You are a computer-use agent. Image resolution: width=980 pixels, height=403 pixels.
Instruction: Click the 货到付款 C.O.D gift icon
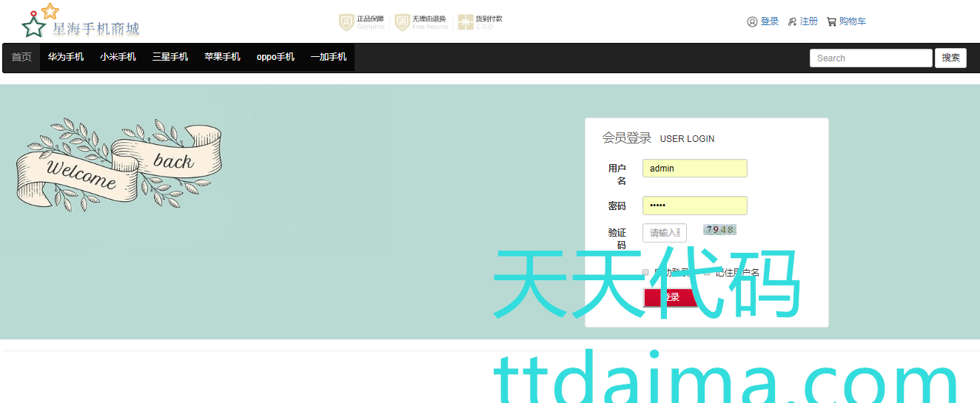tap(465, 22)
